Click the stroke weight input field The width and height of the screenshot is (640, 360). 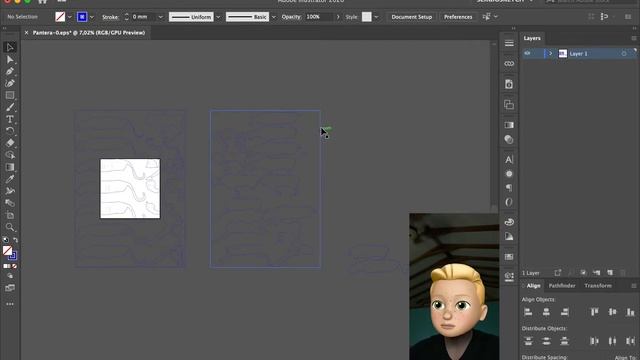tap(144, 17)
